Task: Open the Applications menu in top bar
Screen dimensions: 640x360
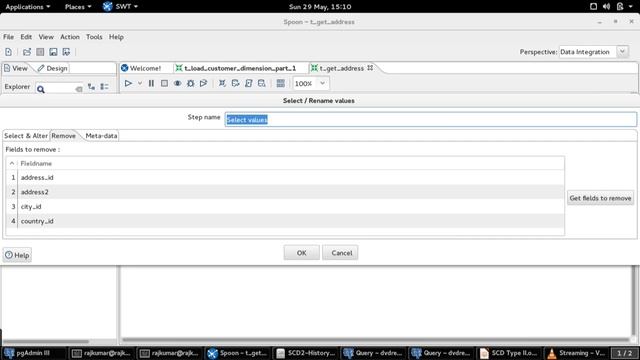Action: tap(27, 7)
